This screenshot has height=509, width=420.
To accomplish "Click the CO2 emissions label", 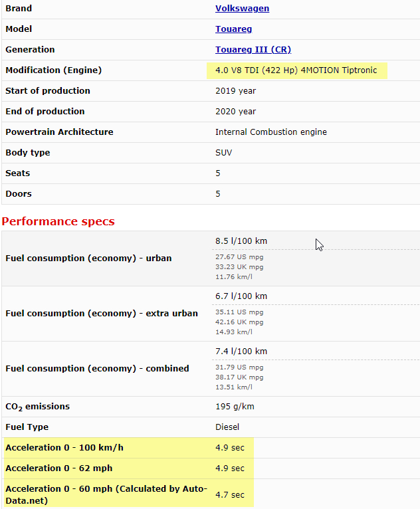I will coord(38,407).
